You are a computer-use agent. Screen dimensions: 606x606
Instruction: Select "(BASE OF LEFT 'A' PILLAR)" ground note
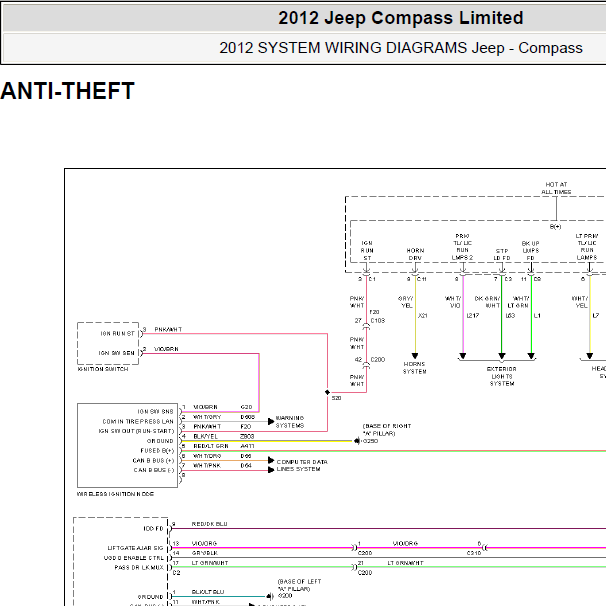point(300,585)
